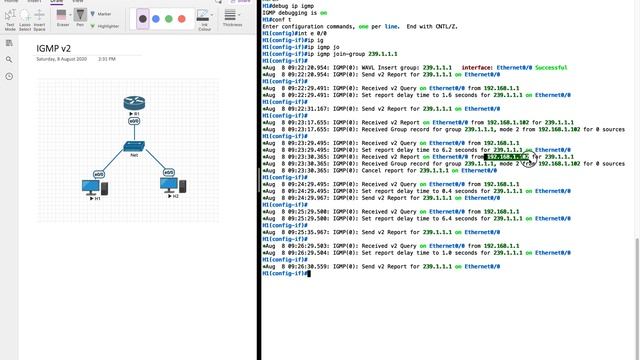Pick the Eraser tool
The image size is (640, 360).
pos(62,18)
